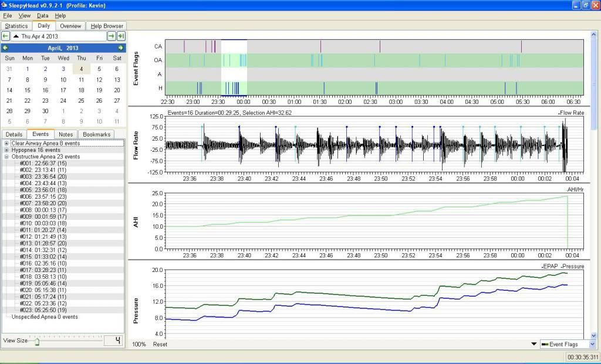The image size is (601, 364).
Task: Select event #021: 05:17:24 (11)
Action: pyautogui.click(x=43, y=297)
